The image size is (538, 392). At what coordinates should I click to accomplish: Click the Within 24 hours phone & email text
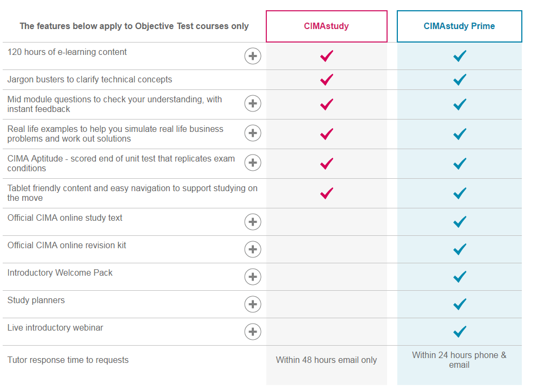coord(459,360)
